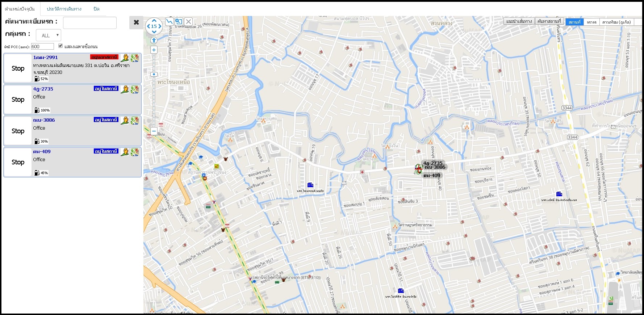Click the map zoom slider handle
This screenshot has height=315, width=644.
coord(154,74)
